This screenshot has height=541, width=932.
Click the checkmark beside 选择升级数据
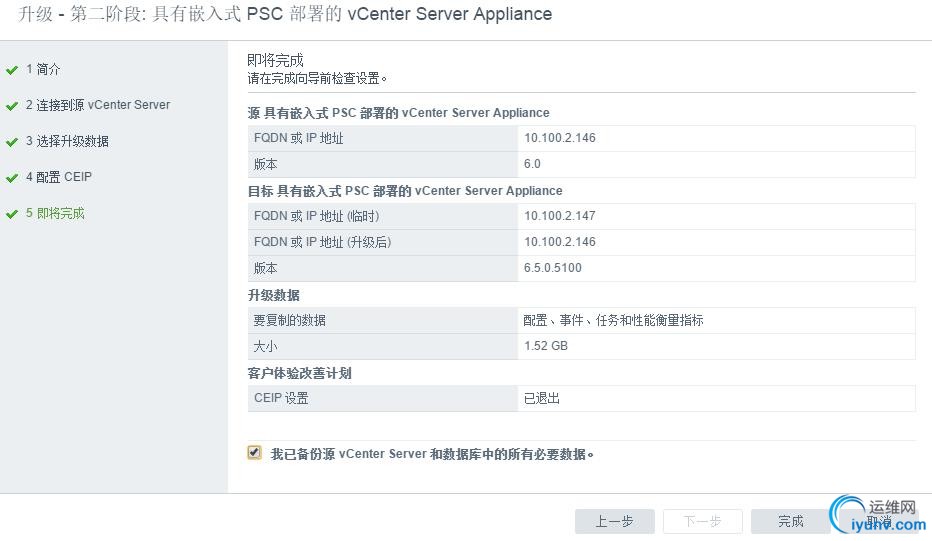point(12,142)
